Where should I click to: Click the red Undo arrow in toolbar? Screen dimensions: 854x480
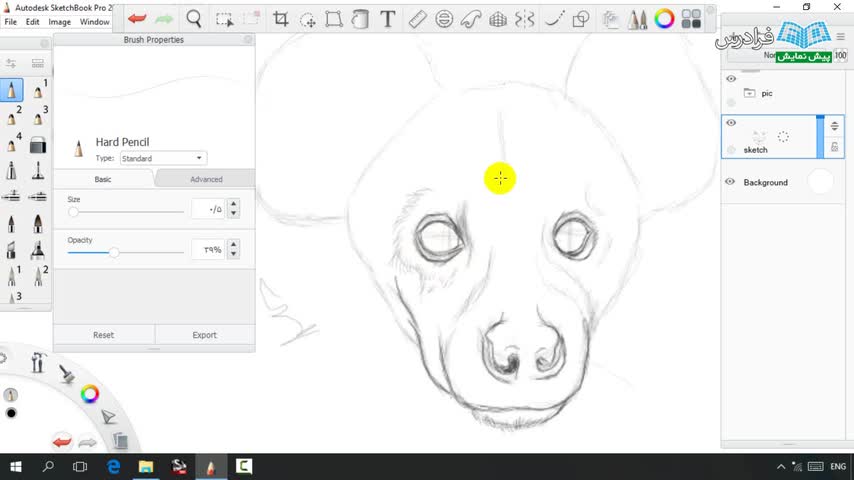tap(137, 19)
